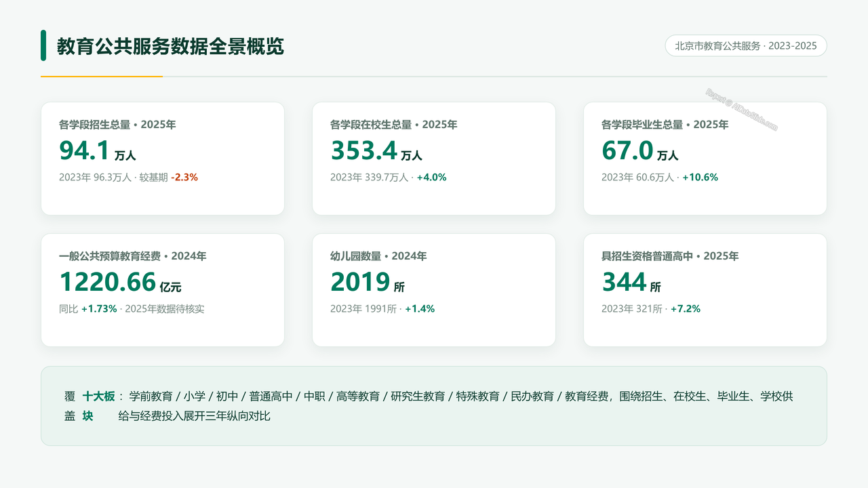Image resolution: width=868 pixels, height=488 pixels.
Task: Click the 亿元 unit beside 1220.66
Action: pos(171,287)
